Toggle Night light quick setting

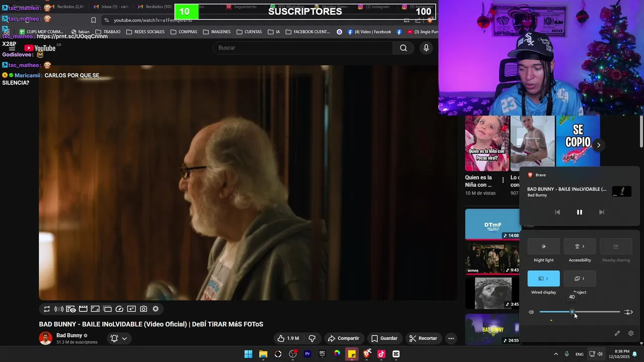tap(543, 246)
